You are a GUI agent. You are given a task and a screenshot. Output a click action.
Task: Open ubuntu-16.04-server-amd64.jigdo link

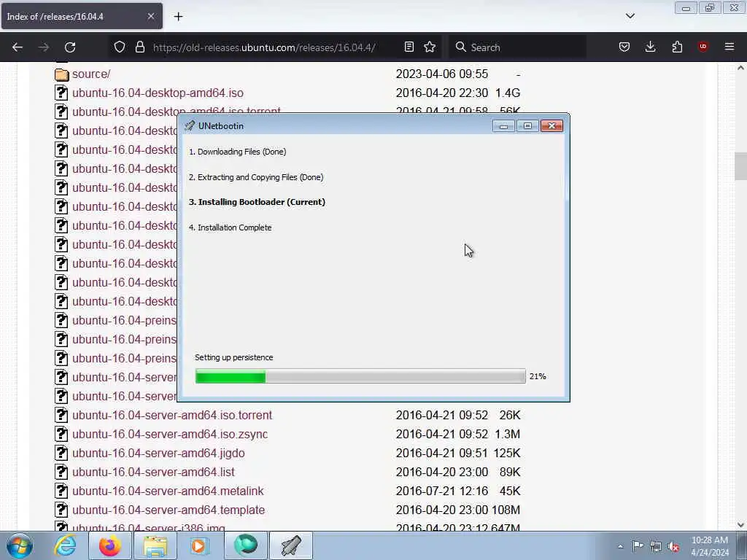pyautogui.click(x=158, y=453)
